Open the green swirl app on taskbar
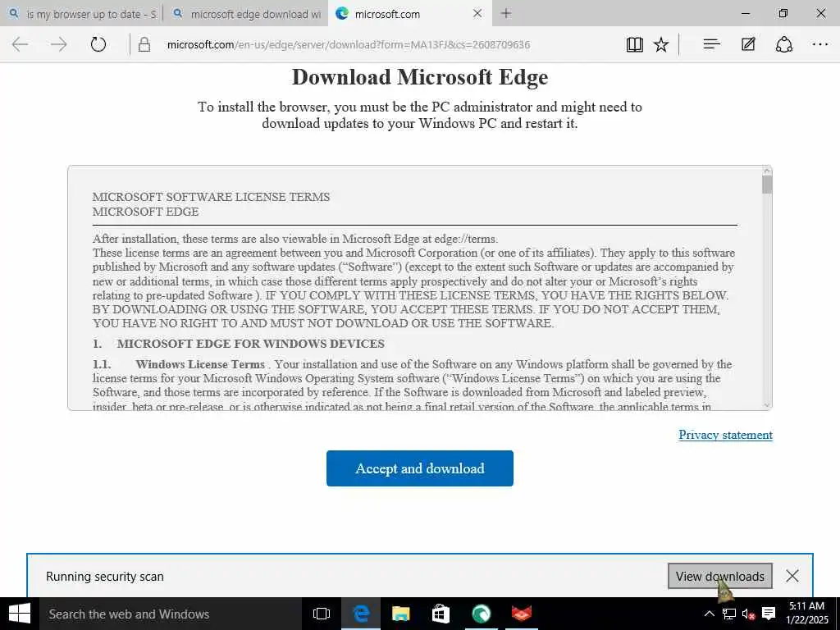 click(x=481, y=614)
